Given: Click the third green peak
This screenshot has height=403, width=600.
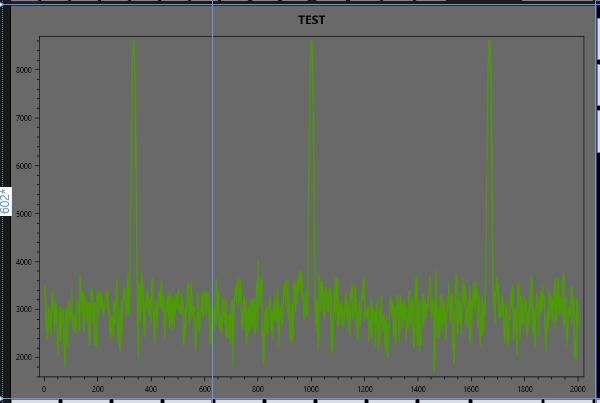Looking at the screenshot, I should click(x=489, y=153).
